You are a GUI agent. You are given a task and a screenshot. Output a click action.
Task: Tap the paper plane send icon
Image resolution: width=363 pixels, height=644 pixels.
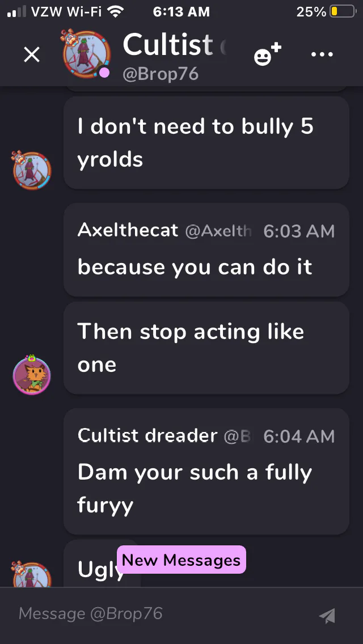point(327,615)
